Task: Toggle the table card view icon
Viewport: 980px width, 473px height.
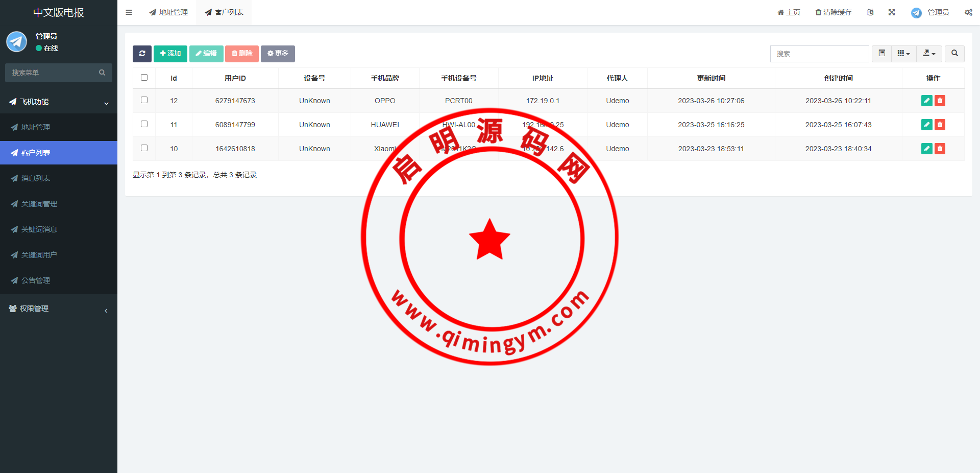Action: [x=881, y=54]
